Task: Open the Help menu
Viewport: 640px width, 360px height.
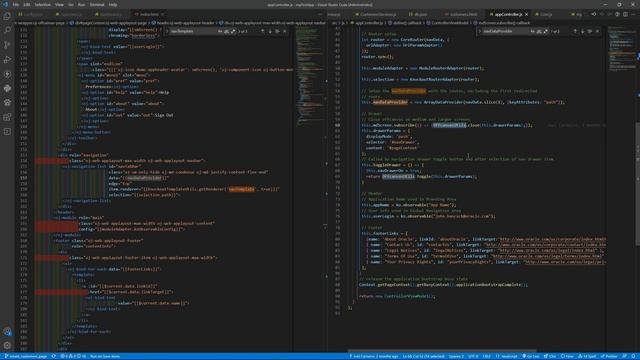Action: [113, 4]
